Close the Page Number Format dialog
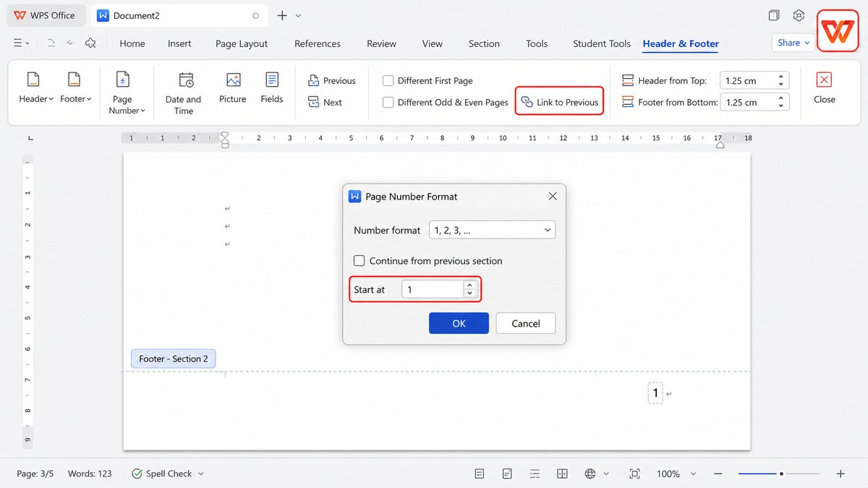This screenshot has width=868, height=488. point(553,196)
